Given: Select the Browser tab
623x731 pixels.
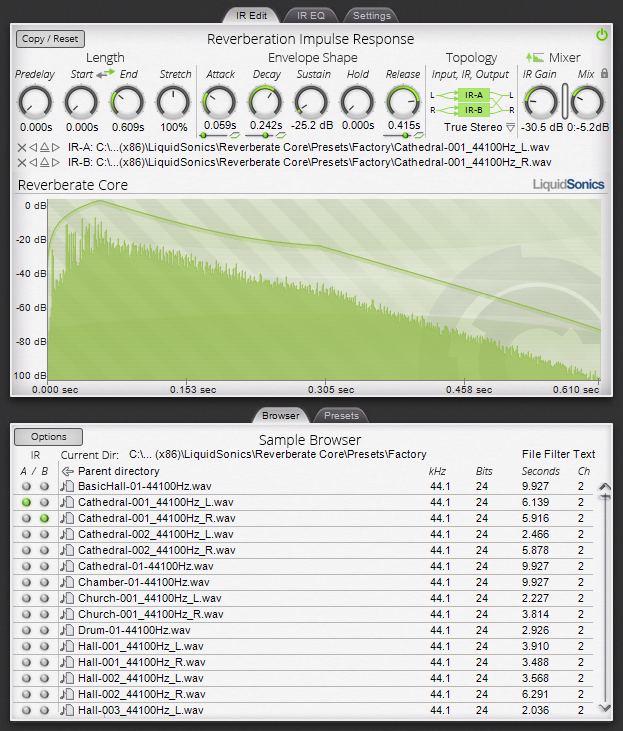Looking at the screenshot, I should pyautogui.click(x=280, y=415).
